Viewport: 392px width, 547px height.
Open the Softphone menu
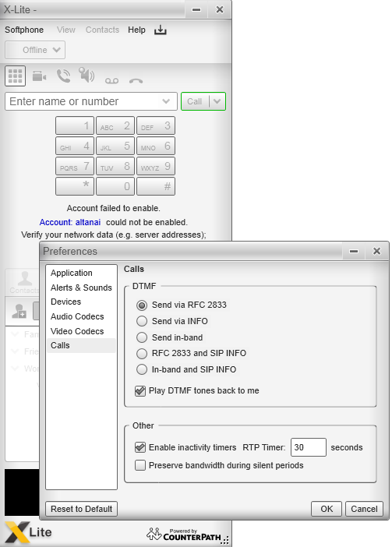(24, 30)
